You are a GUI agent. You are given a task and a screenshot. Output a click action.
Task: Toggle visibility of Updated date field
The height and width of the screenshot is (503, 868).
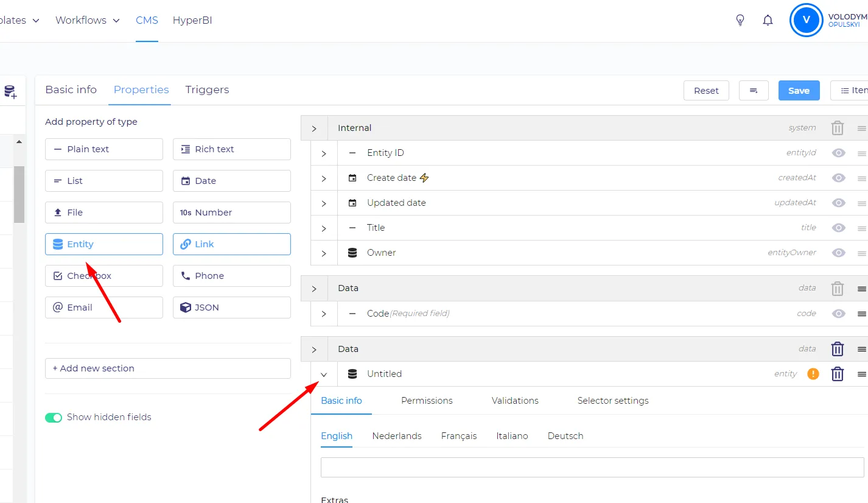point(839,203)
